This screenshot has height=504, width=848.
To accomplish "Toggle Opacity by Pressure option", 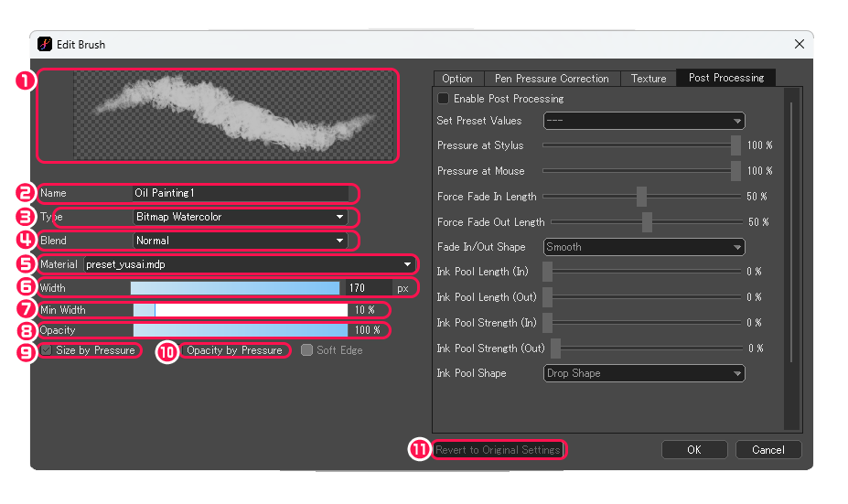I will pyautogui.click(x=233, y=350).
